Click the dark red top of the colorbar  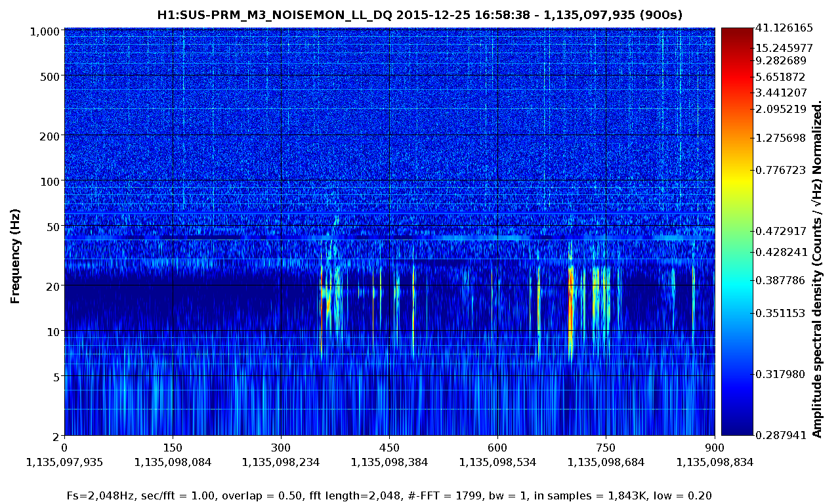737,36
